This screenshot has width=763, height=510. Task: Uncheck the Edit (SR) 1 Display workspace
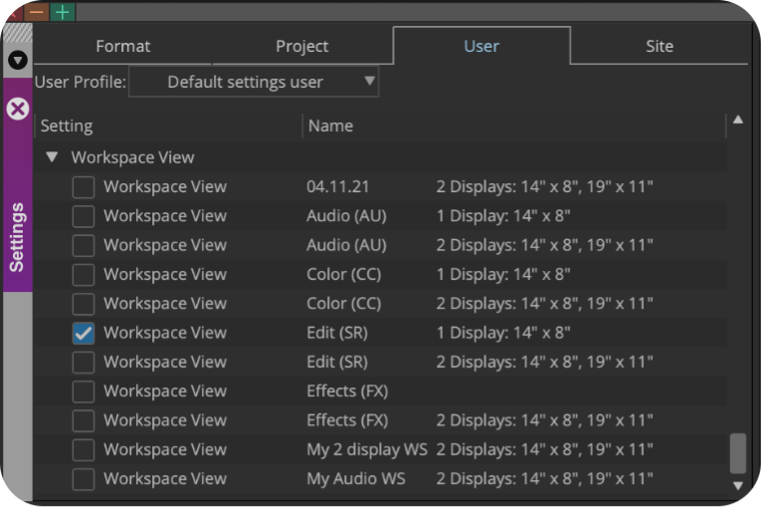tap(83, 333)
